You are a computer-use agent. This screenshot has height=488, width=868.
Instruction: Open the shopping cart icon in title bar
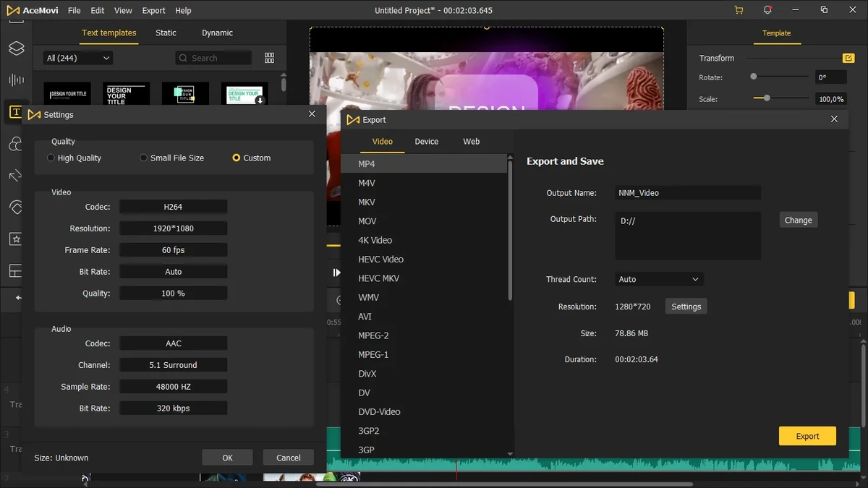pos(739,10)
